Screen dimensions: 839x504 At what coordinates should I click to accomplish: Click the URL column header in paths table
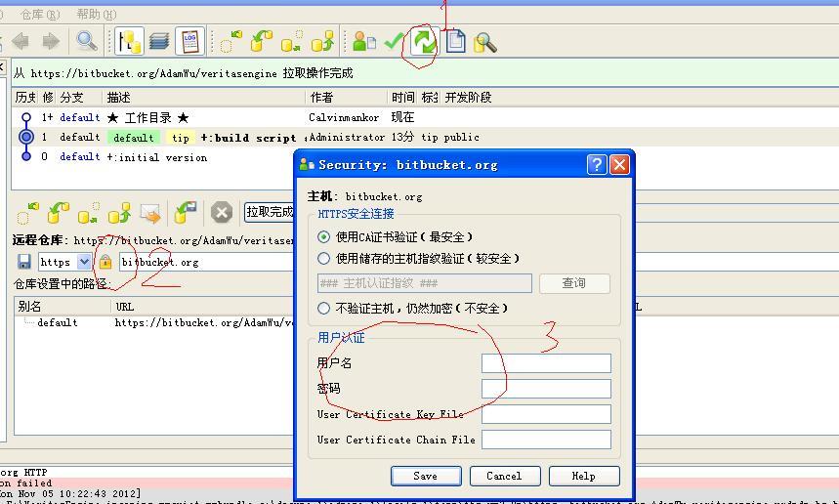coord(203,306)
